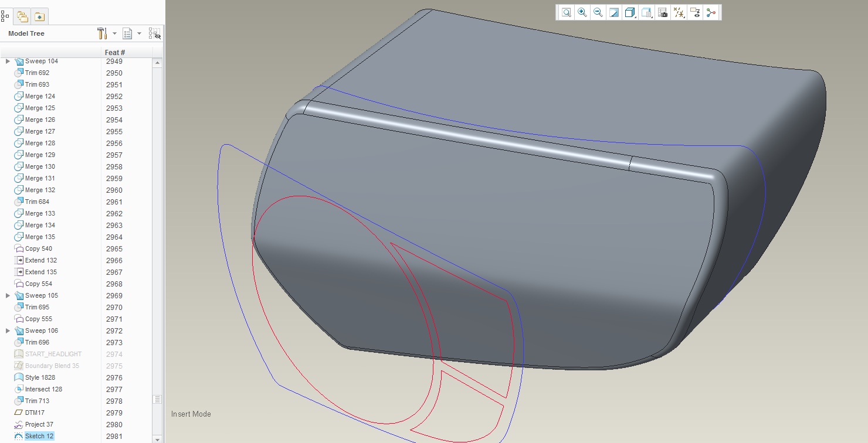Click the Zoom Out magnifier icon

click(x=598, y=13)
